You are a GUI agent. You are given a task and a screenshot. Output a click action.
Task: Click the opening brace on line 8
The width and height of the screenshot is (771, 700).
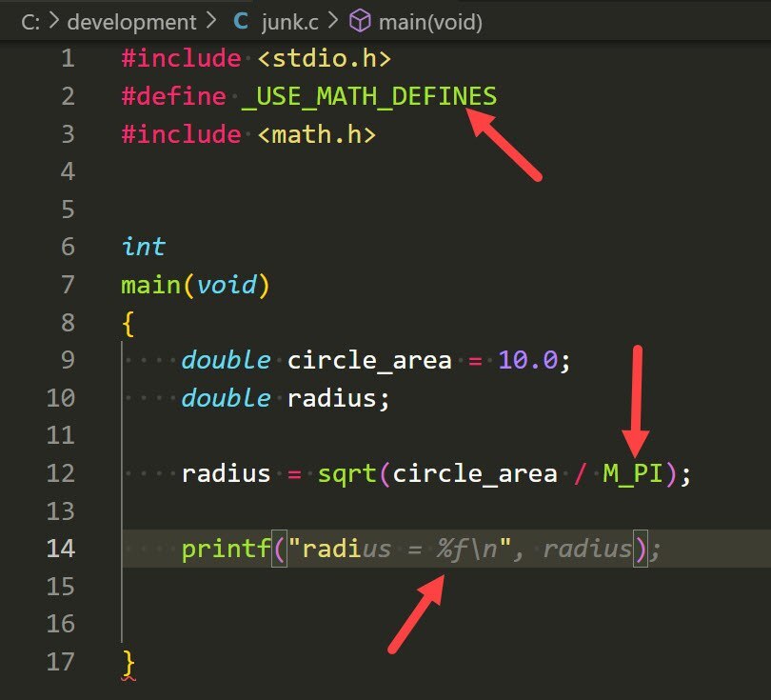tap(128, 324)
